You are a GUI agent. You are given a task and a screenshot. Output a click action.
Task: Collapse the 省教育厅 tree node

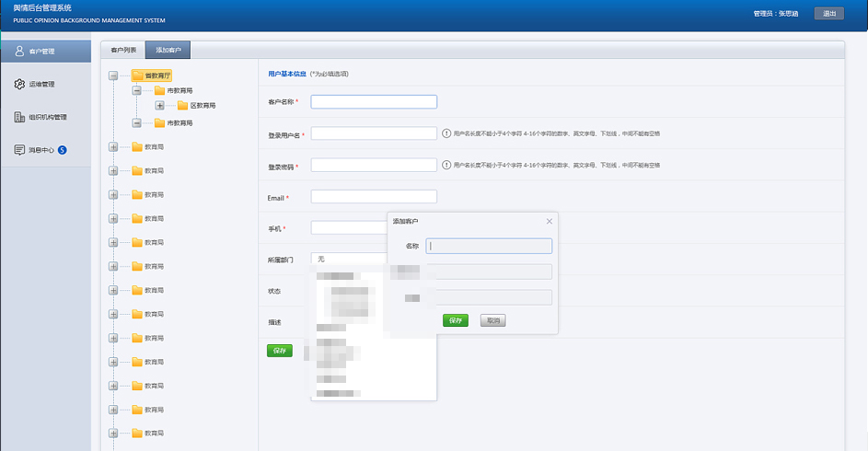click(113, 75)
